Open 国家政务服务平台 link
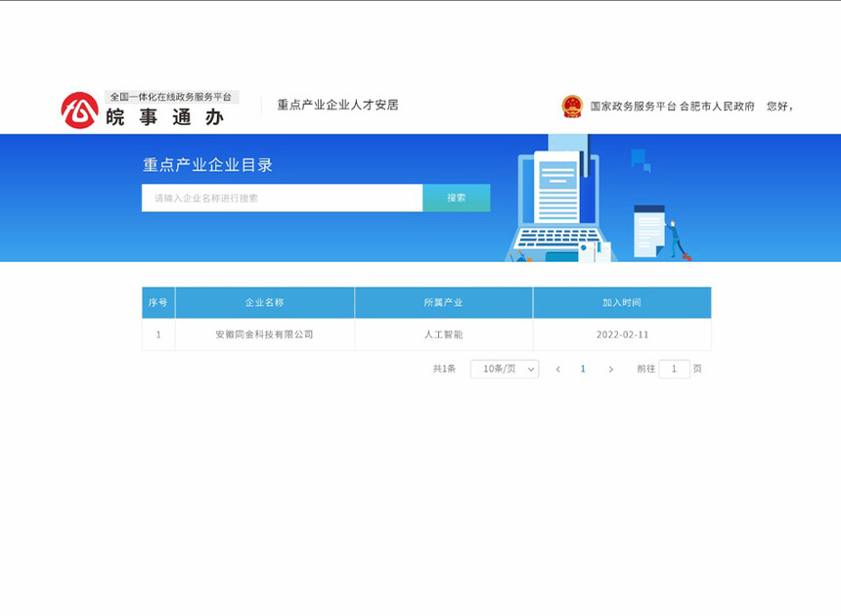 coord(633,107)
